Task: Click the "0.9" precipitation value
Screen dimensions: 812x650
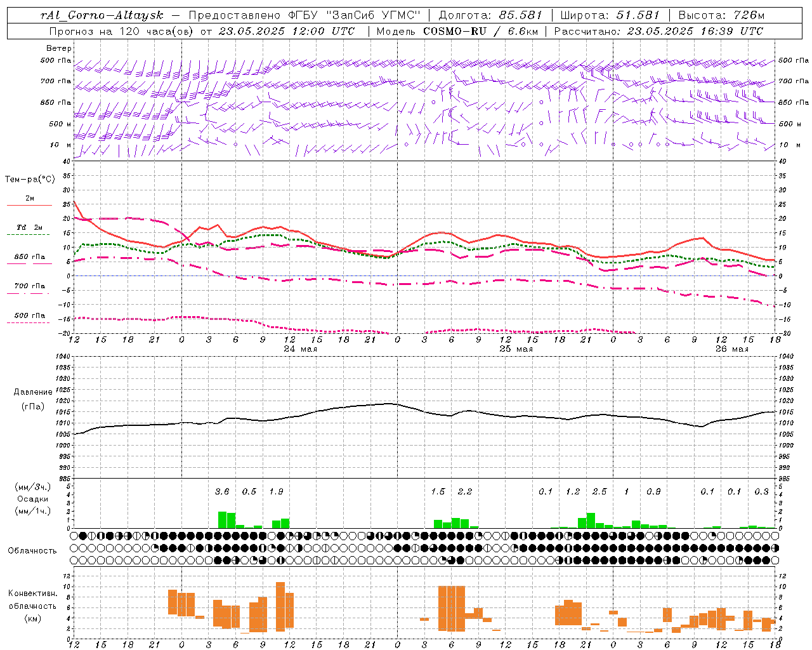Action: point(653,491)
